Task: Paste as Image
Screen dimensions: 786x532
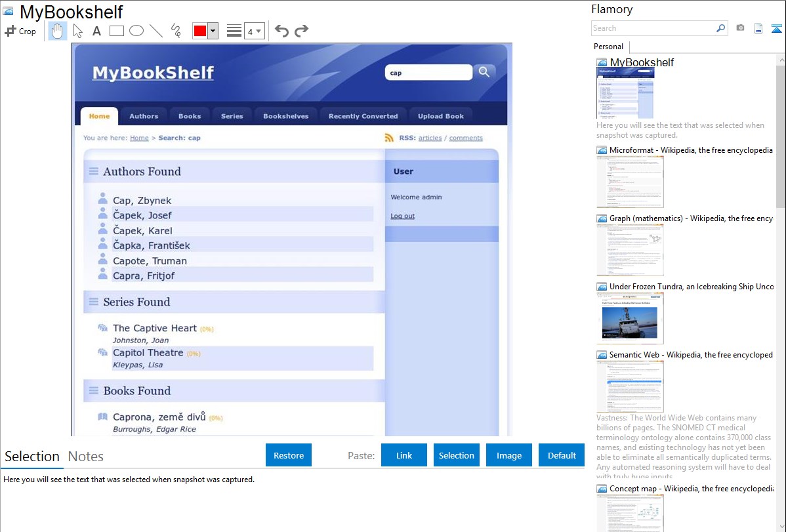Action: [x=508, y=455]
